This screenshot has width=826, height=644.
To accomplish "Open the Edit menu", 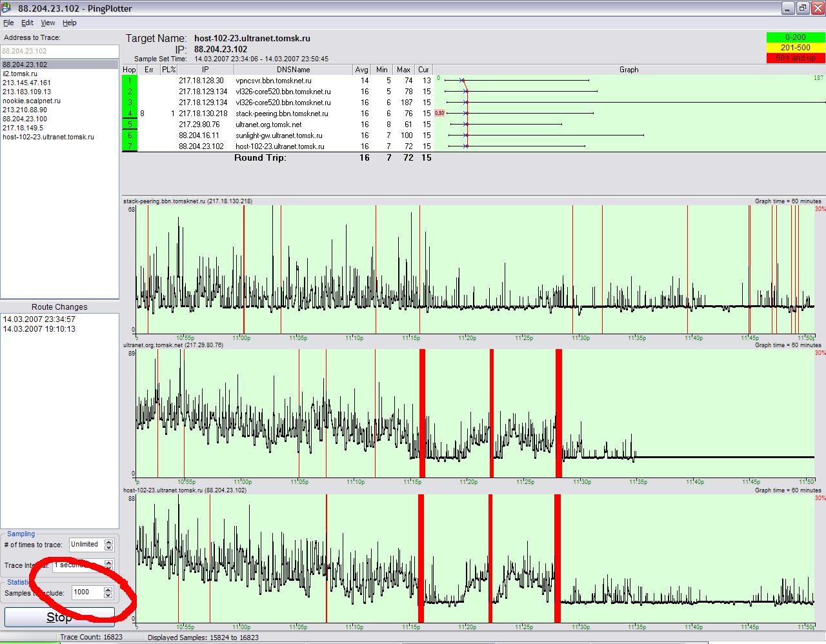I will coord(27,23).
